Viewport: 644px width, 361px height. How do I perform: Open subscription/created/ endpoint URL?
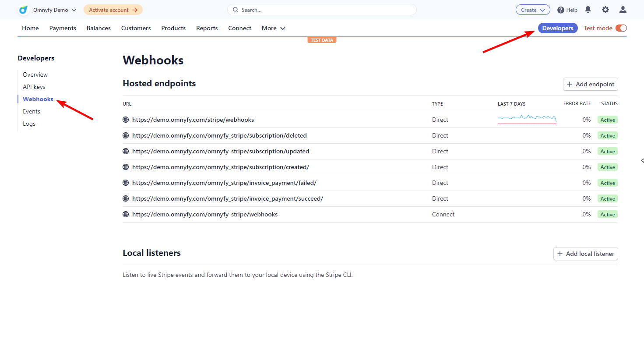click(x=221, y=167)
